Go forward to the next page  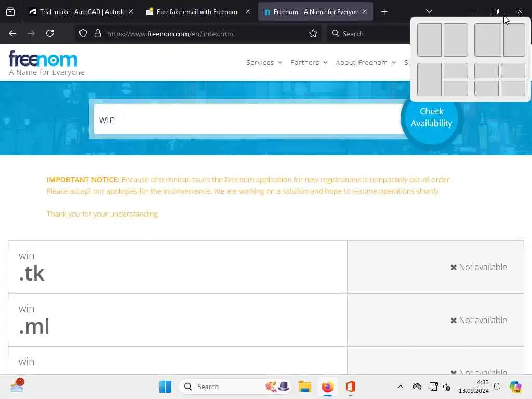(31, 34)
